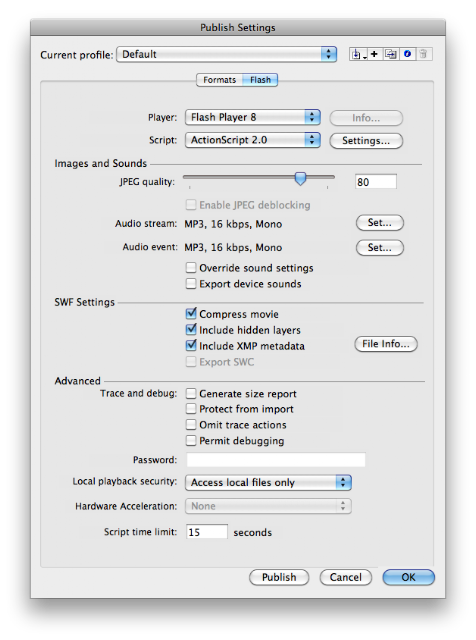Confirm with the OK button
This screenshot has height=640, width=476.
click(409, 578)
